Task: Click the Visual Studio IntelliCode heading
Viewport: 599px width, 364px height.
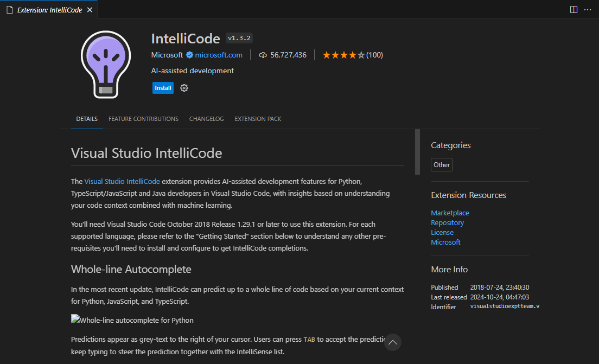Action: [x=146, y=153]
